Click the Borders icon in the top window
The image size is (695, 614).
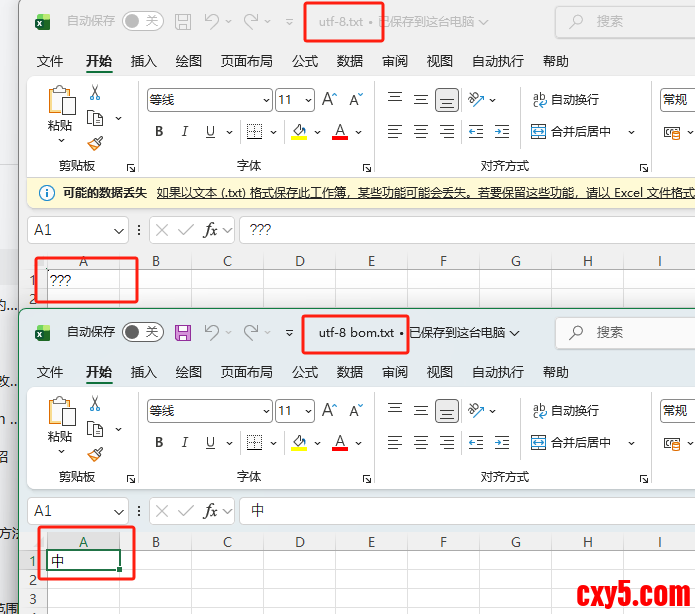pos(254,132)
